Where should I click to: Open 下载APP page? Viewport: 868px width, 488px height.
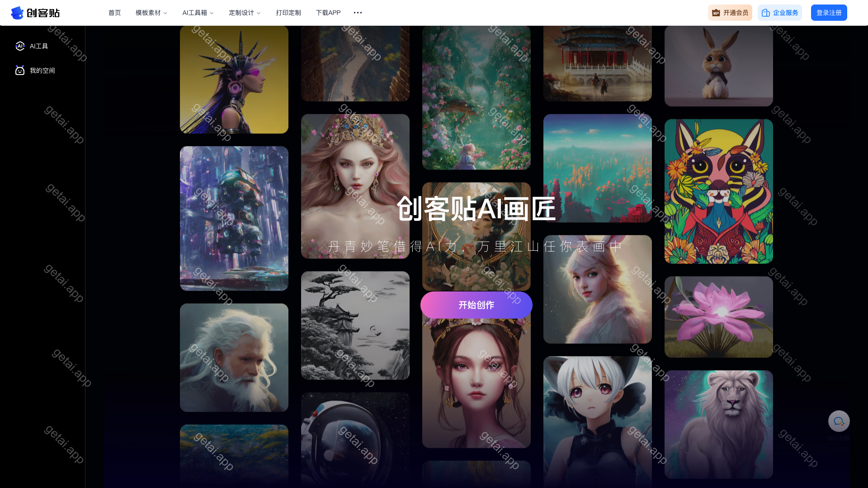(328, 13)
